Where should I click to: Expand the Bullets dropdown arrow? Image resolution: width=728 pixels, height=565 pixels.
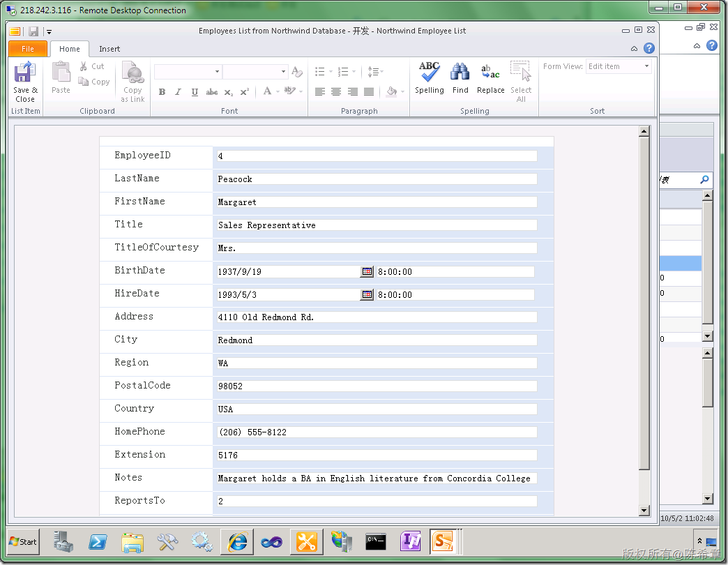(331, 71)
